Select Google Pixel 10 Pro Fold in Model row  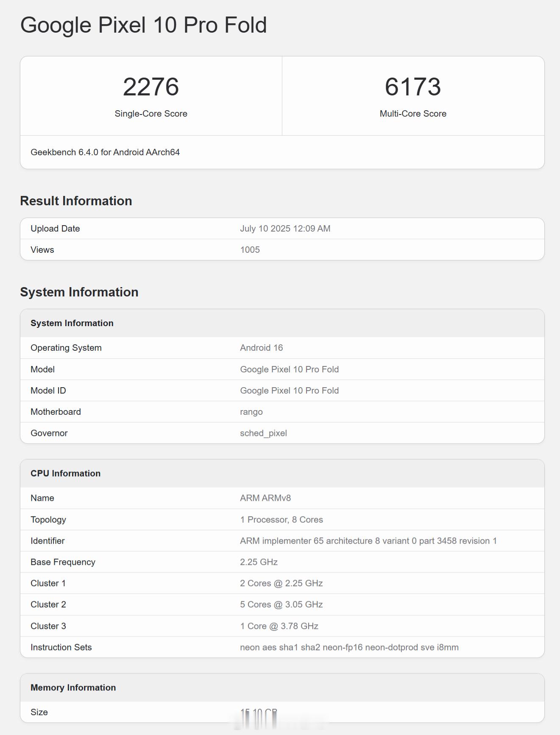[290, 369]
